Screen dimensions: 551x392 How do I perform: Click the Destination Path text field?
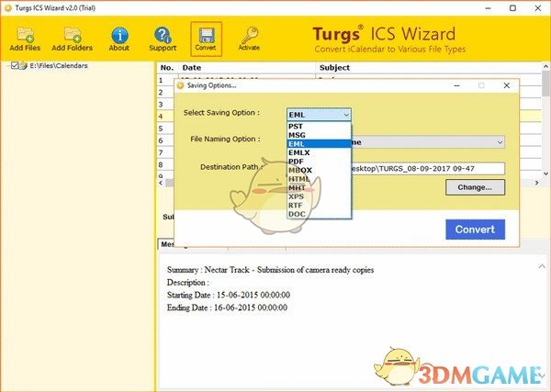click(x=428, y=169)
